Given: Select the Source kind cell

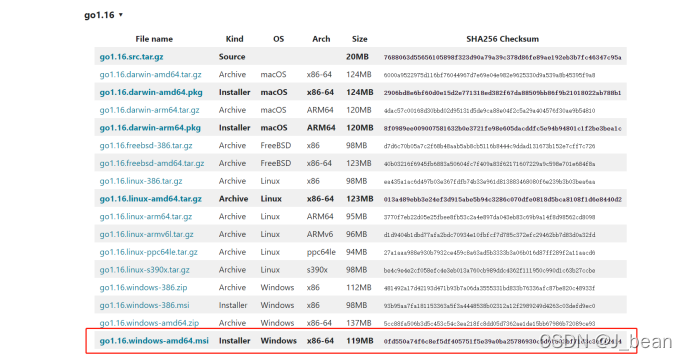Looking at the screenshot, I should tap(232, 57).
